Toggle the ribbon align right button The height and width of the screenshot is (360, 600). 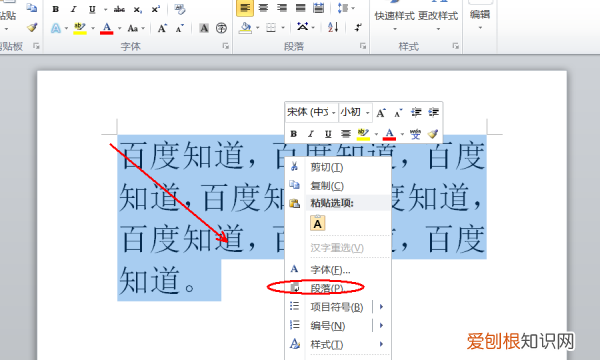point(282,8)
